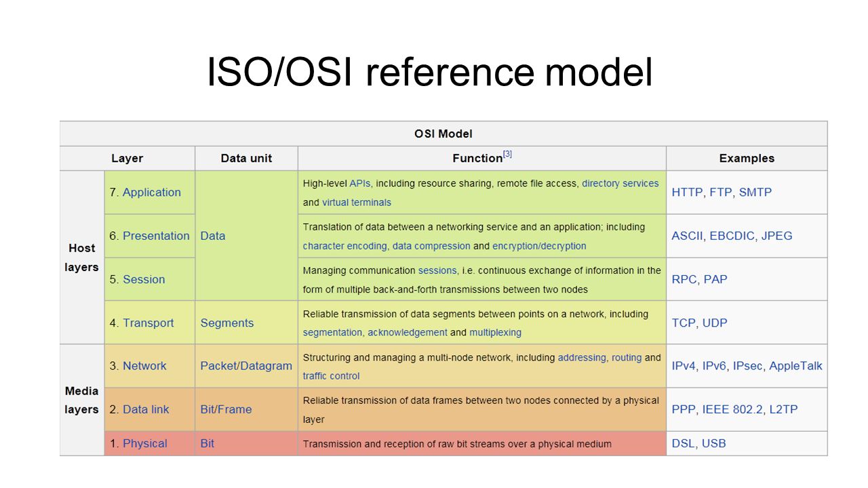Click the slide title ISO/OSI reference model
The width and height of the screenshot is (868, 488).
pyautogui.click(x=429, y=72)
